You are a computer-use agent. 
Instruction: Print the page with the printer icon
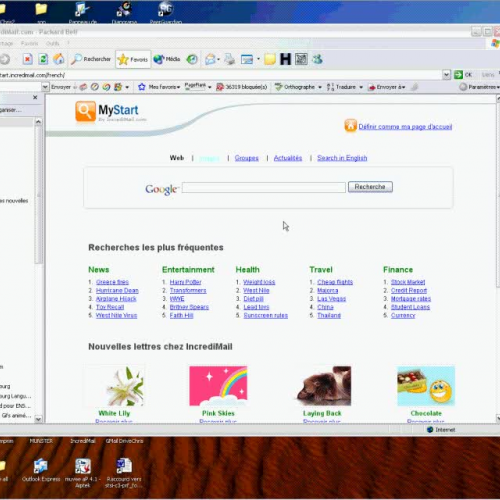click(x=229, y=59)
